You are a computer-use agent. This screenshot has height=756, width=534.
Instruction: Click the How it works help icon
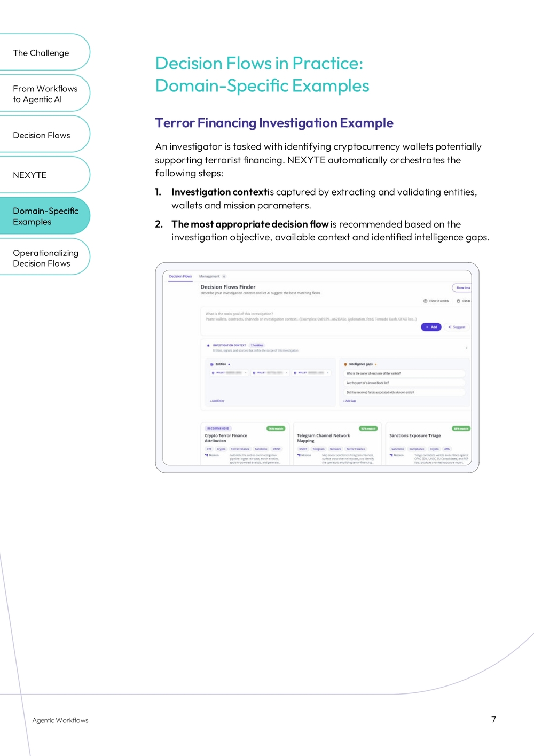pos(426,301)
